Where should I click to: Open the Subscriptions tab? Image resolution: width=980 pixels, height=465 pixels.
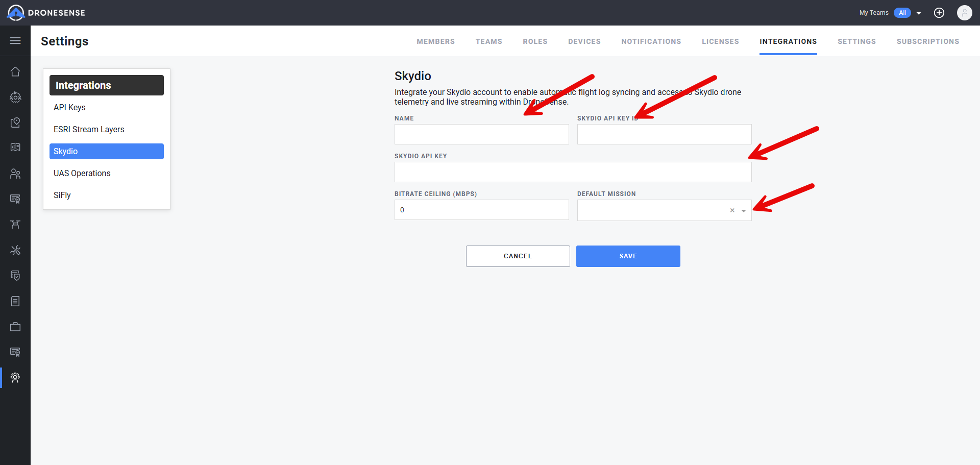928,41
